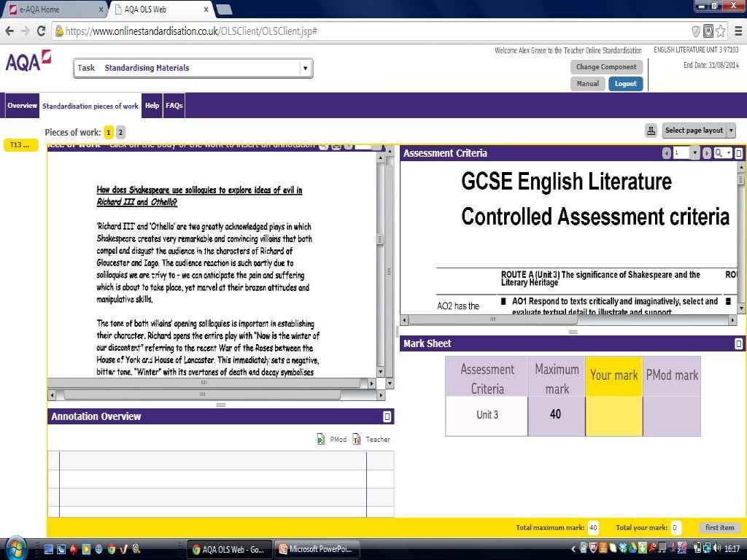Maximise the Annotation Overview panel
The width and height of the screenshot is (747, 560).
click(x=387, y=416)
